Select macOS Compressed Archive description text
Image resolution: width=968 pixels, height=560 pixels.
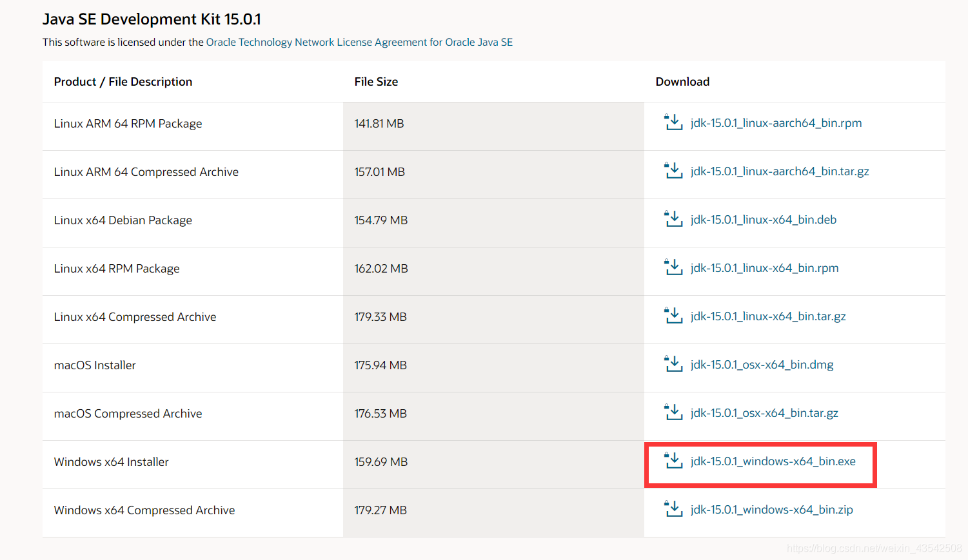(128, 414)
